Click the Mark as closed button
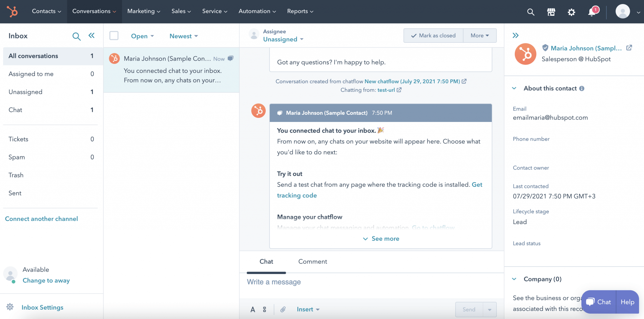The height and width of the screenshot is (319, 644). 433,36
